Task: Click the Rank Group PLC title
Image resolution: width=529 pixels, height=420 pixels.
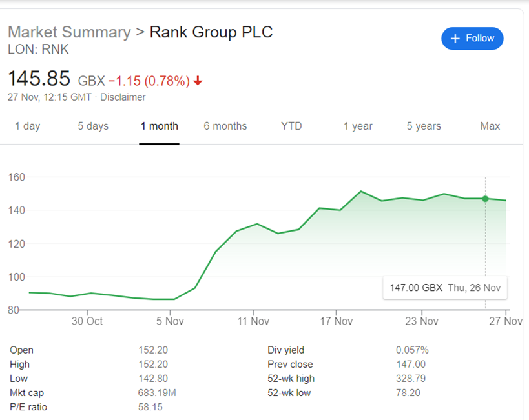Action: (x=211, y=32)
